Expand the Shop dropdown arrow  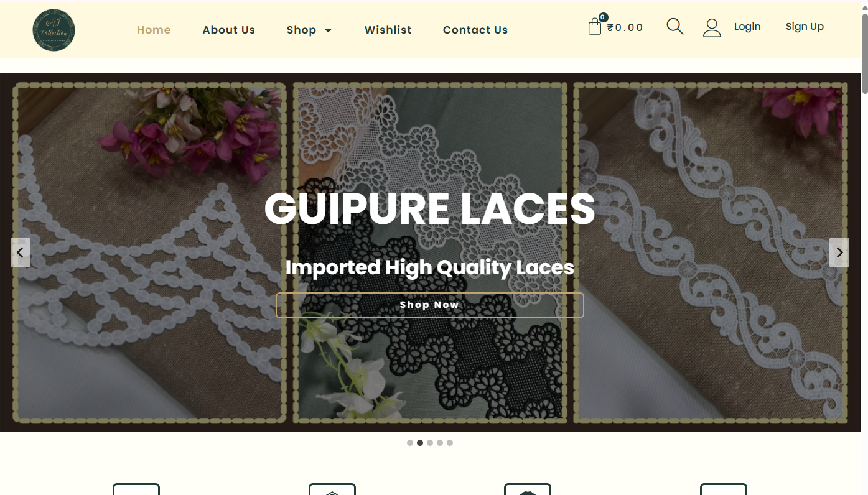[329, 30]
